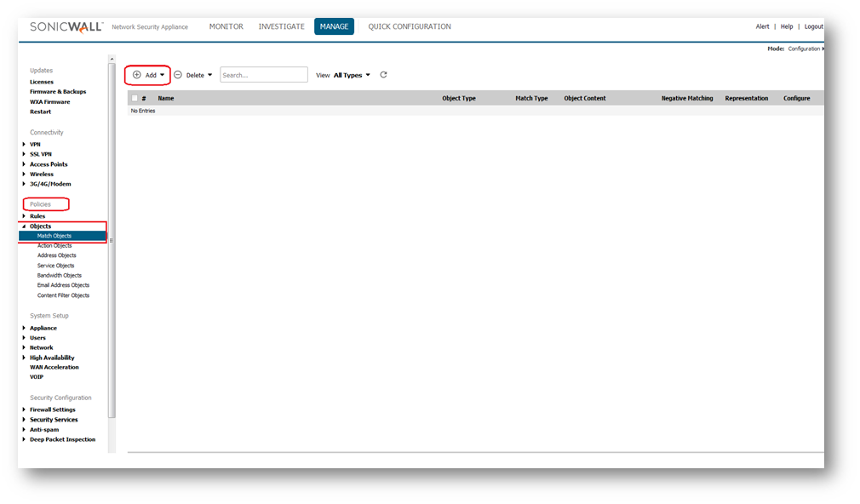Open the Help link
860x504 pixels.
coord(787,26)
